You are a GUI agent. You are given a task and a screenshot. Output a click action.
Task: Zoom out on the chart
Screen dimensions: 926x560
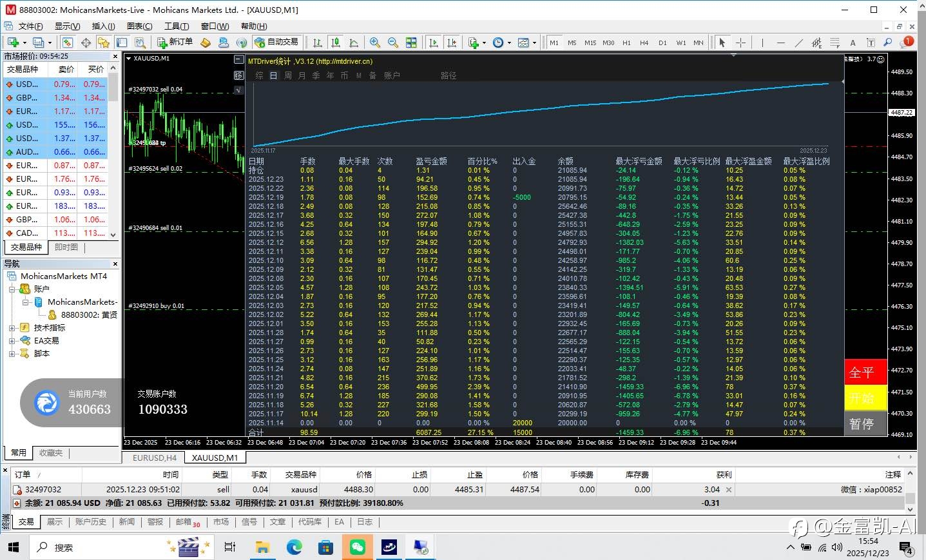pyautogui.click(x=392, y=43)
